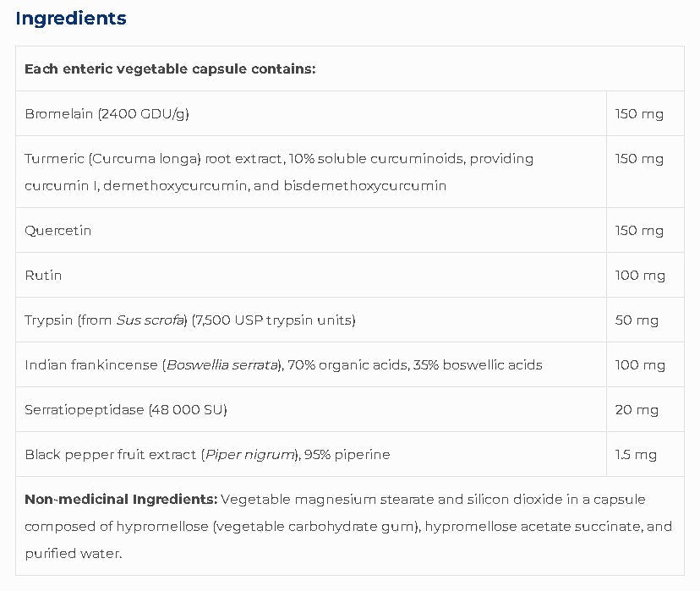Click the Serratiopeptidase (48 000 SU) entry
This screenshot has height=591, width=700.
coord(126,409)
